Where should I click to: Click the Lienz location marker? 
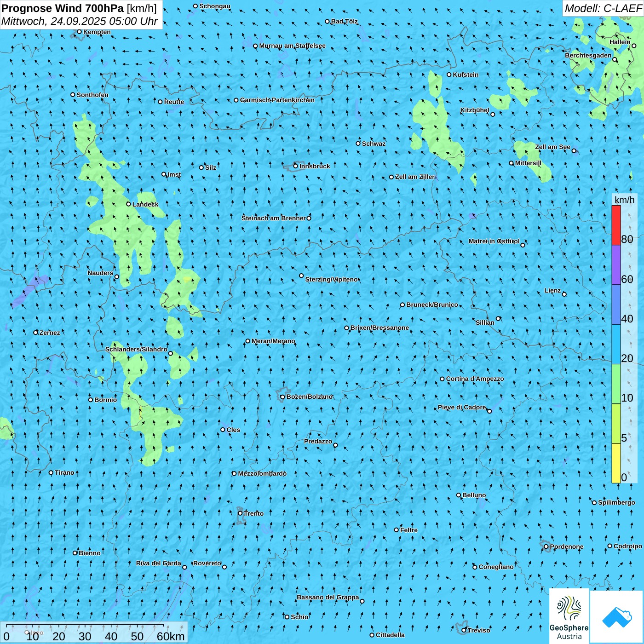[564, 294]
